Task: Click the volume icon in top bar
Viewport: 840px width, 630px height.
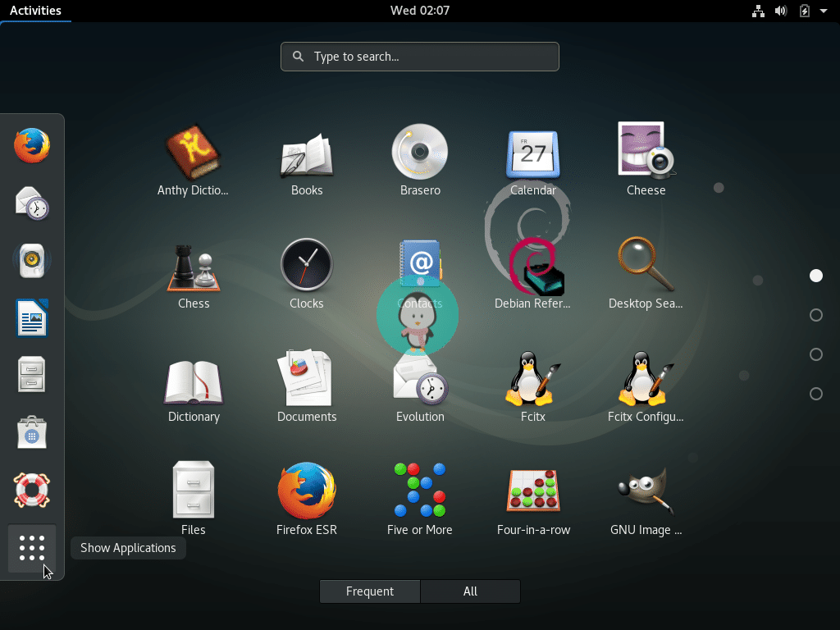Action: (780, 11)
